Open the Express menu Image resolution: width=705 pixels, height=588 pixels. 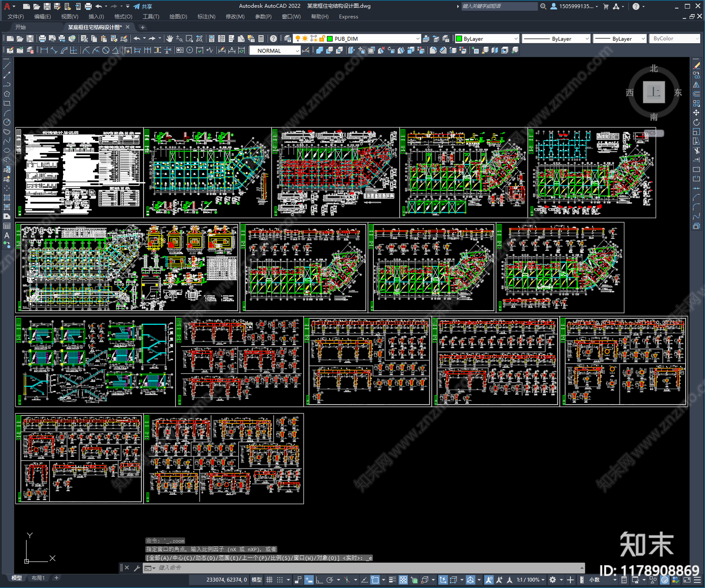[x=349, y=17]
